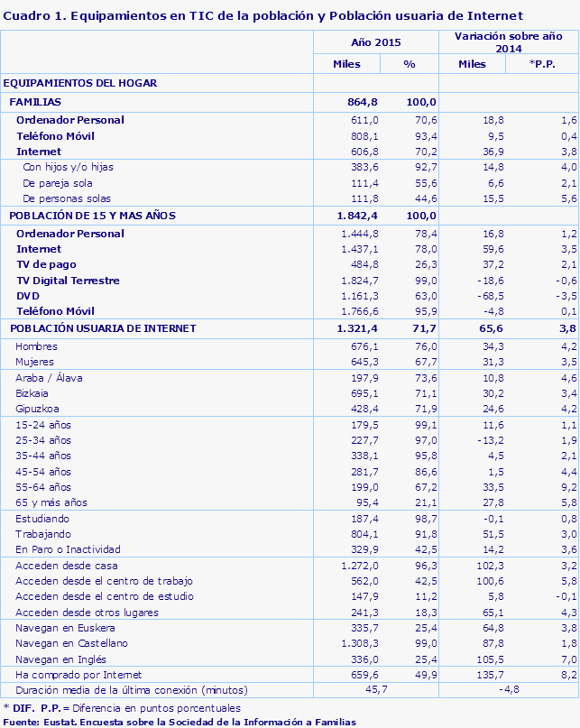Screen dimensions: 580x728
Task: Select 'Acceden desde otros lugares' row label
Action: [x=87, y=613]
